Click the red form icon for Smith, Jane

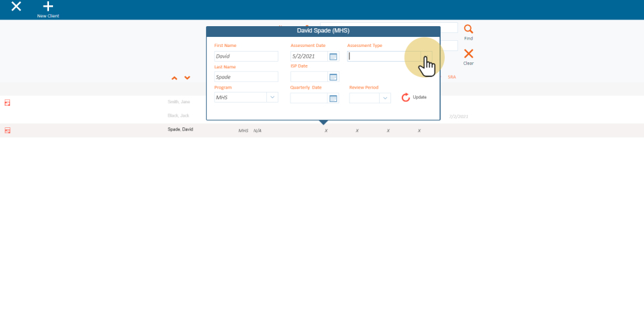click(8, 103)
